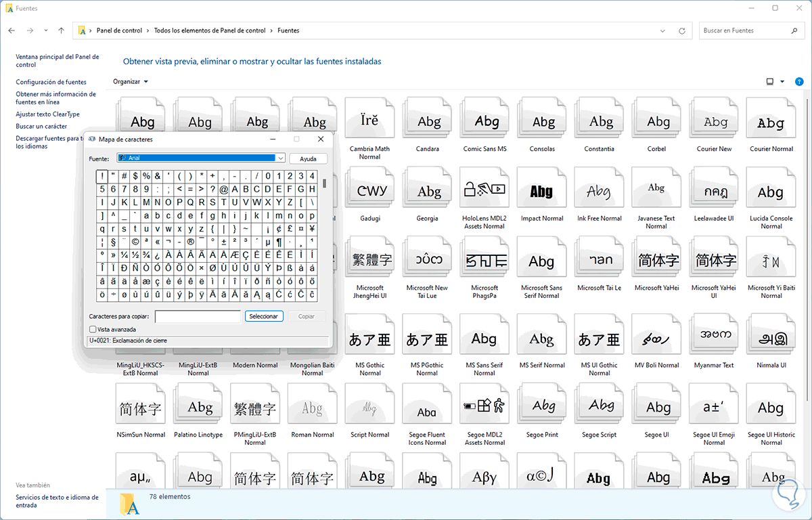Open help with the question mark icon

(798, 81)
